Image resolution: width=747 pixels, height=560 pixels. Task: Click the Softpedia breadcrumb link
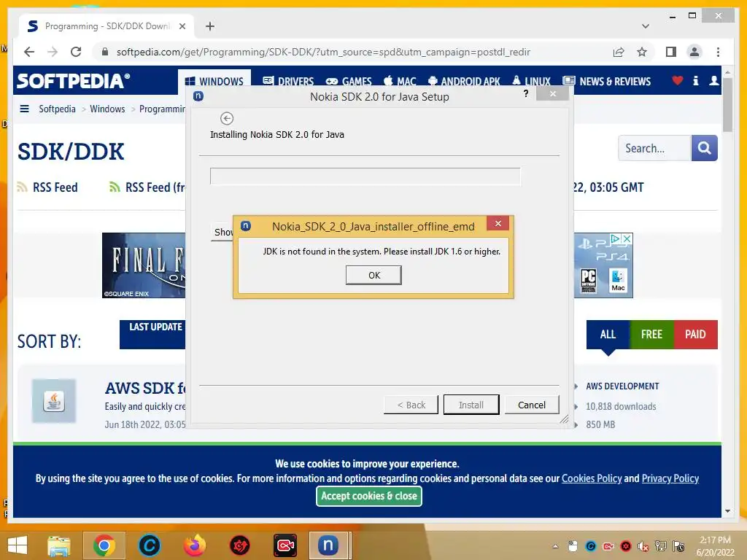click(57, 109)
